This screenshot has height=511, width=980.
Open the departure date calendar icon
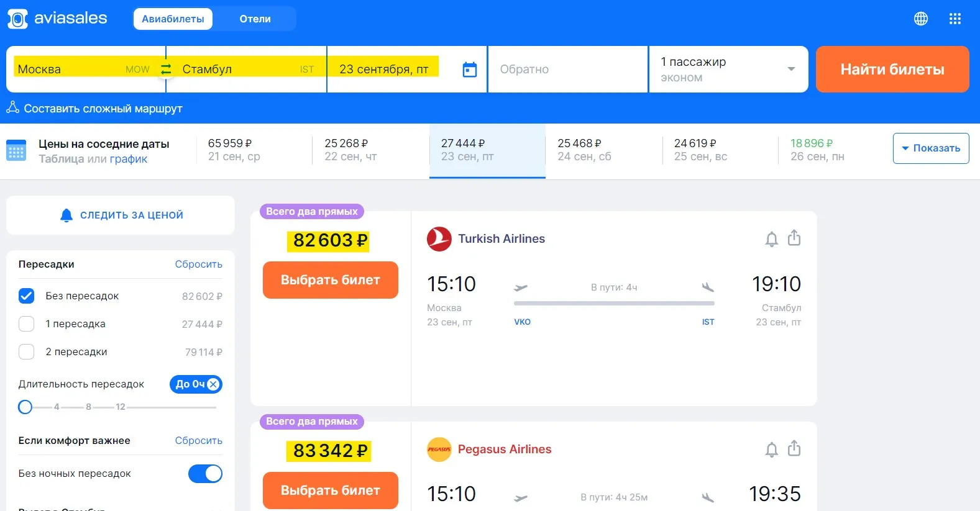pyautogui.click(x=470, y=70)
